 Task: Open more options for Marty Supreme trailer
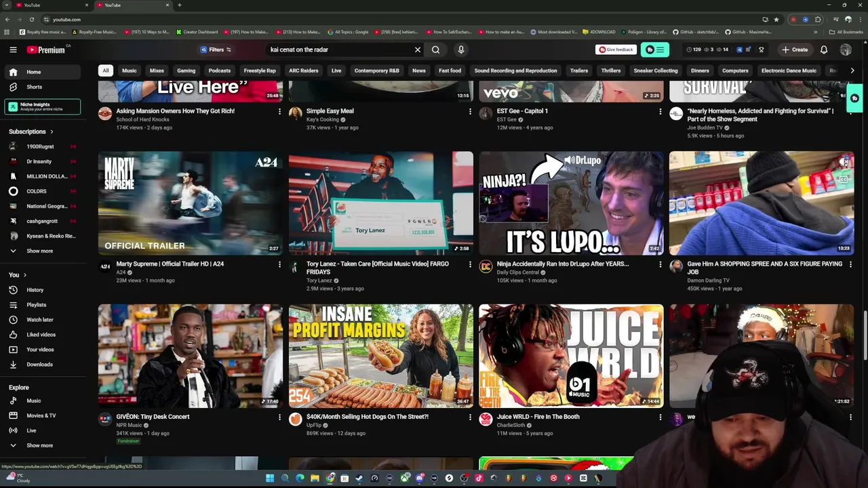tap(279, 264)
